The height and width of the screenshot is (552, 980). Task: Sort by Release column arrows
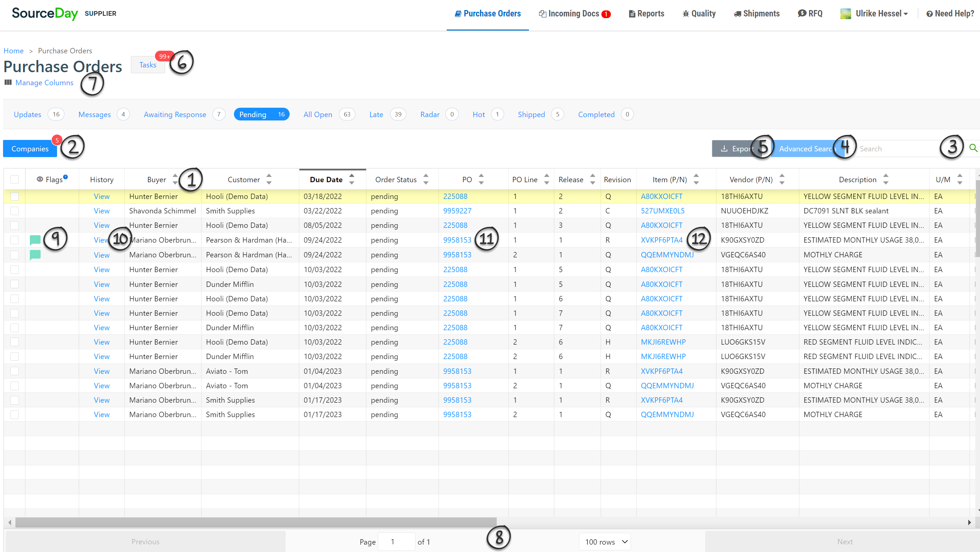[592, 179]
